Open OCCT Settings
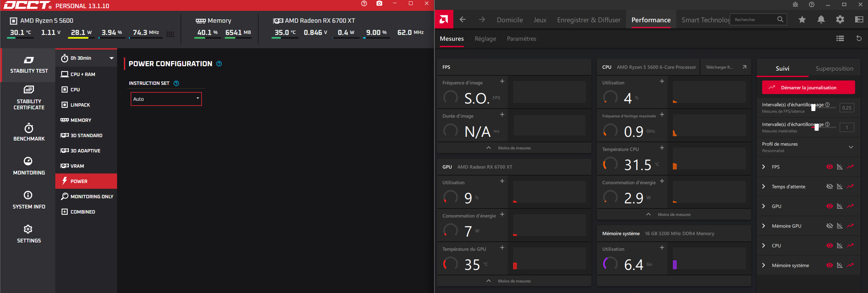 point(29,234)
